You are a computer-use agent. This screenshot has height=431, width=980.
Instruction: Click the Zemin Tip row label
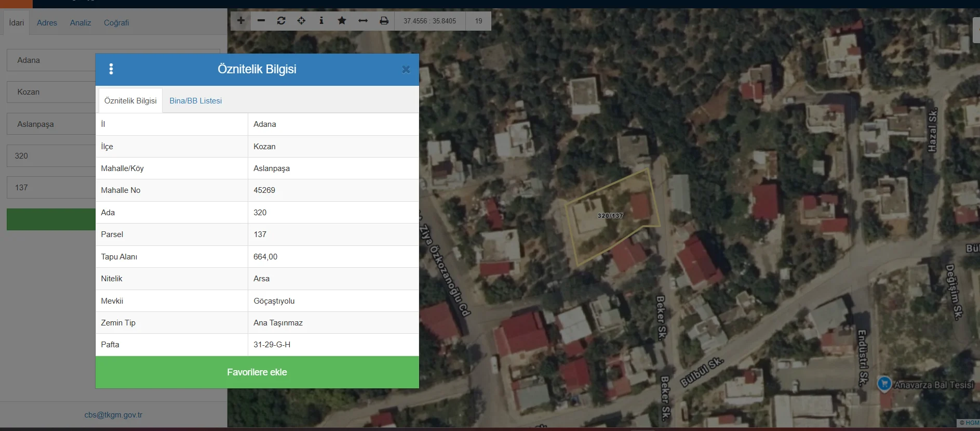(118, 323)
